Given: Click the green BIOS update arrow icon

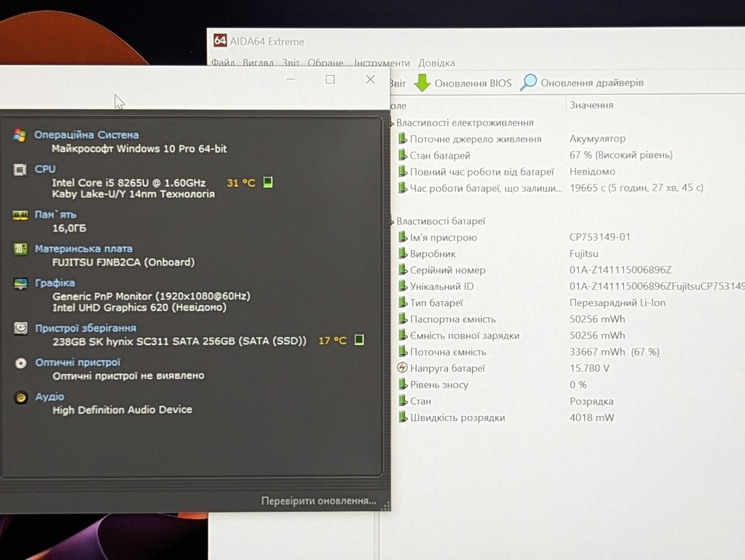Looking at the screenshot, I should [x=422, y=83].
